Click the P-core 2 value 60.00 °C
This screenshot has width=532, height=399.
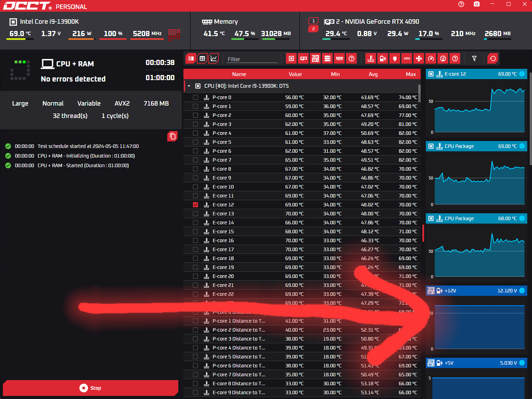click(294, 115)
